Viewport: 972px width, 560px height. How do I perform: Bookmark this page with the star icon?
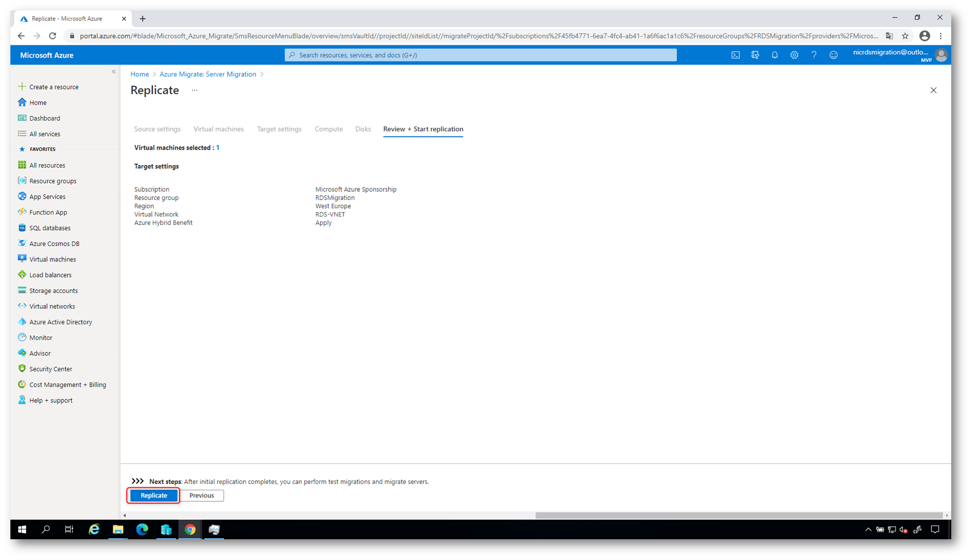point(905,36)
